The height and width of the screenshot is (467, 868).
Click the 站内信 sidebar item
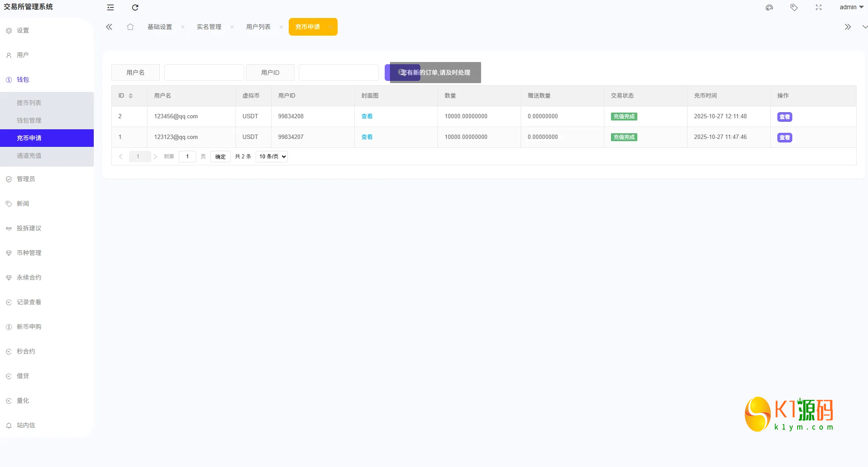(47, 425)
